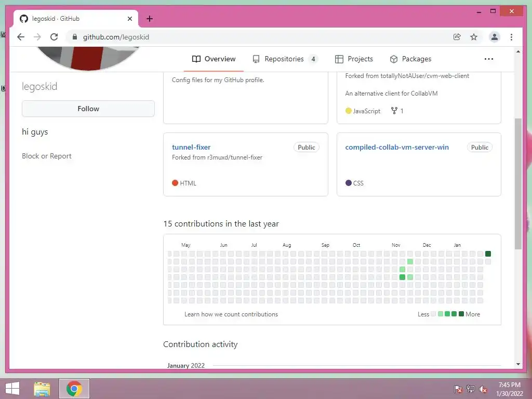Click "Config files for my GitHub profile." text
This screenshot has width=532, height=399.
(218, 80)
